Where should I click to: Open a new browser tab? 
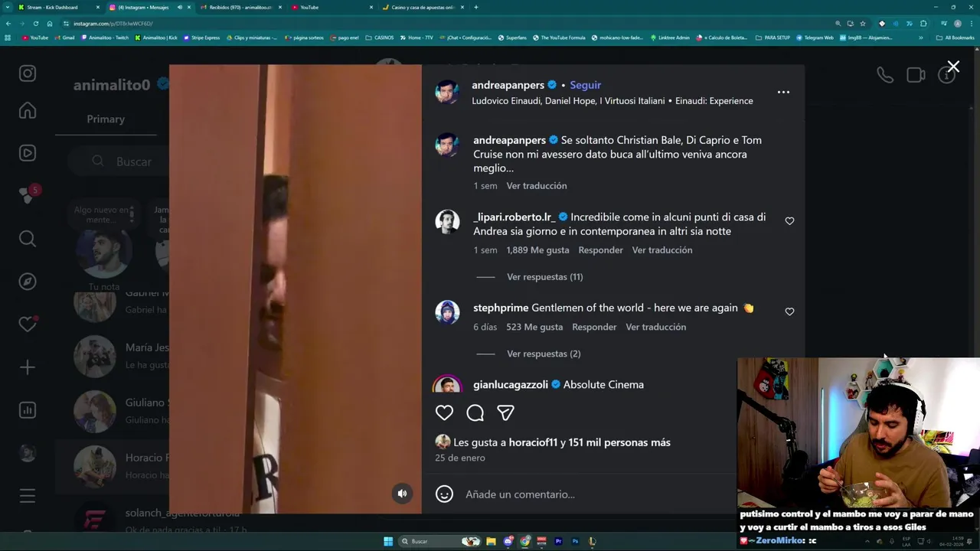point(476,7)
